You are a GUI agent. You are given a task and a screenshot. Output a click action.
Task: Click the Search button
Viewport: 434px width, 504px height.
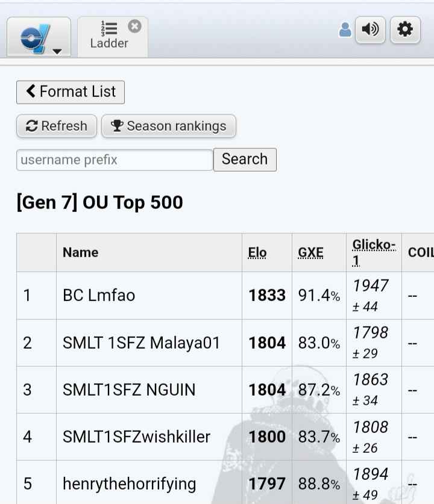pyautogui.click(x=245, y=160)
